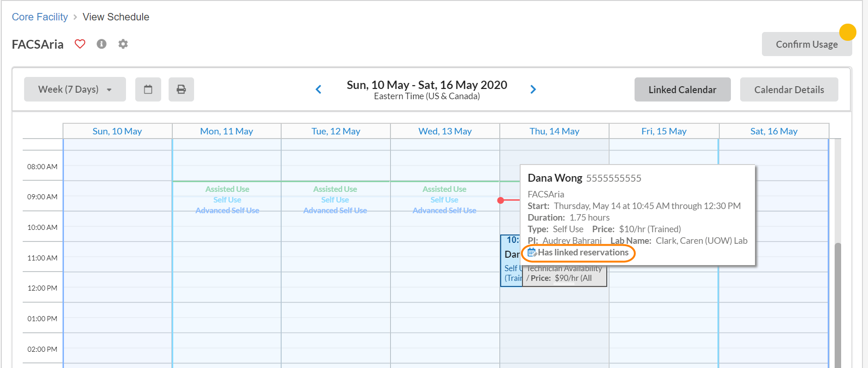Select the Sat, 16 May column header

(774, 131)
